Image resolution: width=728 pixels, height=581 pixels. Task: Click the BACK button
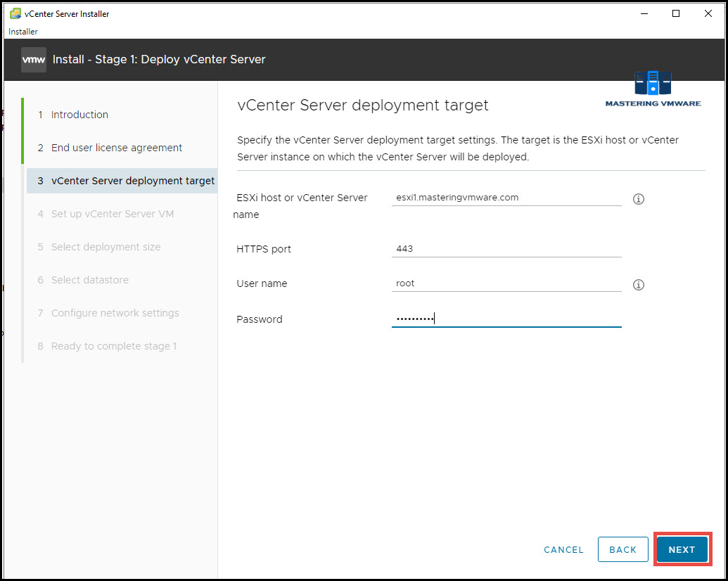point(622,549)
